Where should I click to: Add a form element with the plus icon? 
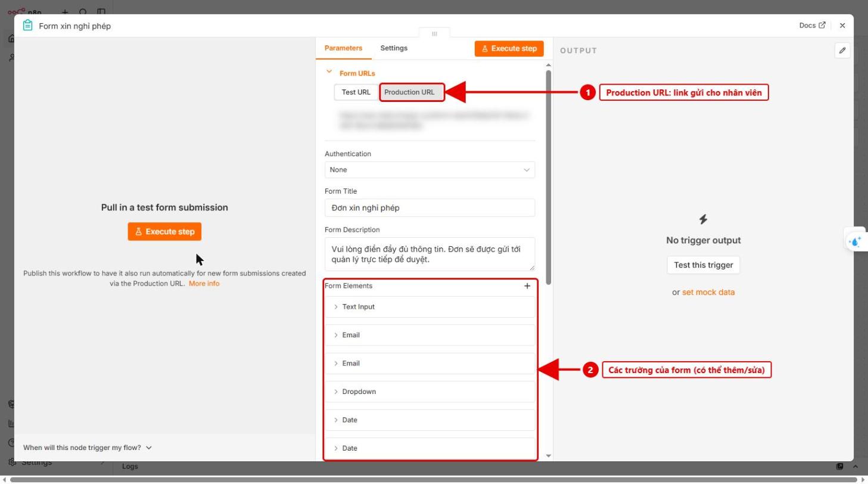[527, 286]
